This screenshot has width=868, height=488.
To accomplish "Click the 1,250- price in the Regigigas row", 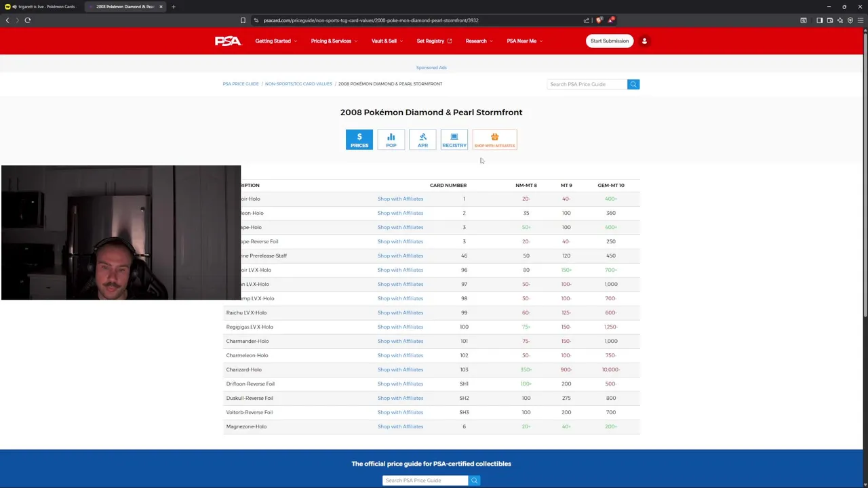I will [x=611, y=327].
